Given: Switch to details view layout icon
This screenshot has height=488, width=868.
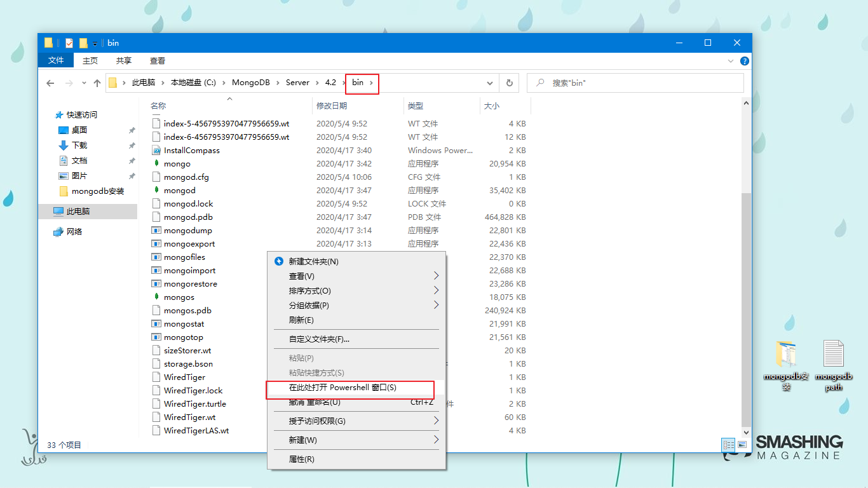Looking at the screenshot, I should pos(729,445).
